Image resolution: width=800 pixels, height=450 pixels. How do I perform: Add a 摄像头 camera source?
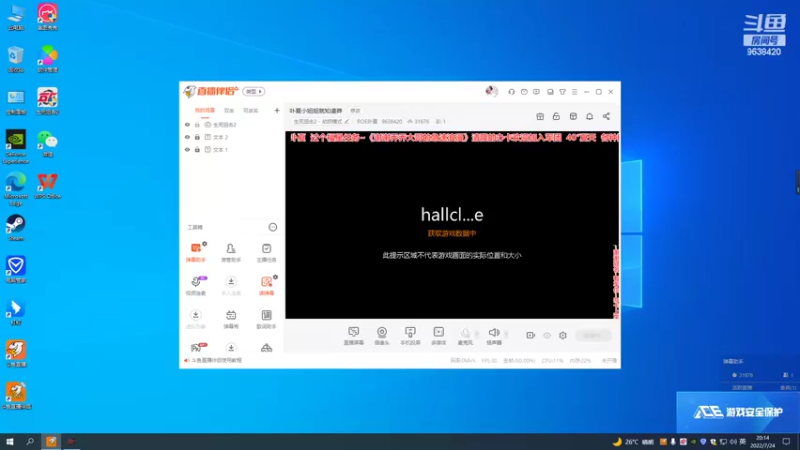pos(382,336)
